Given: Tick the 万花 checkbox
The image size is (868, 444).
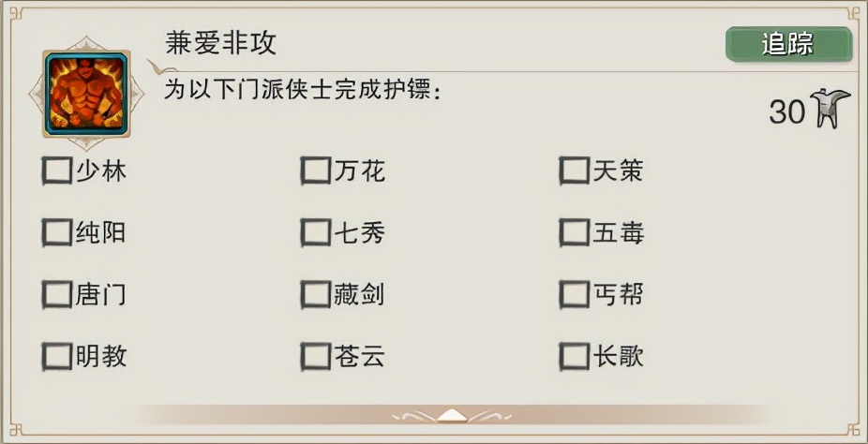Looking at the screenshot, I should click(315, 170).
